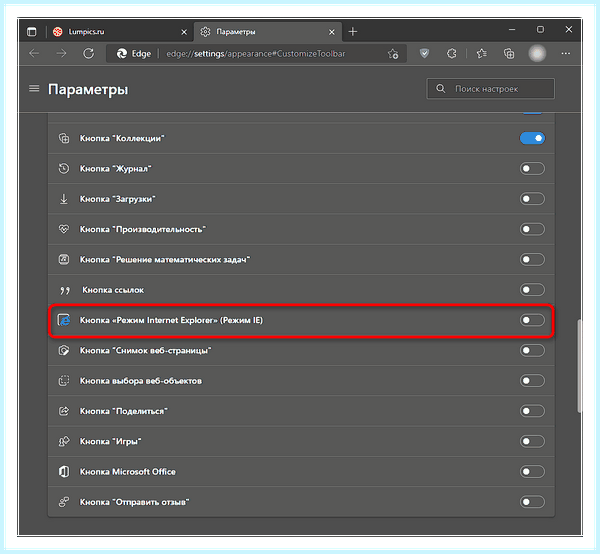Go forward with the forward arrow
The image size is (600, 554).
[61, 54]
